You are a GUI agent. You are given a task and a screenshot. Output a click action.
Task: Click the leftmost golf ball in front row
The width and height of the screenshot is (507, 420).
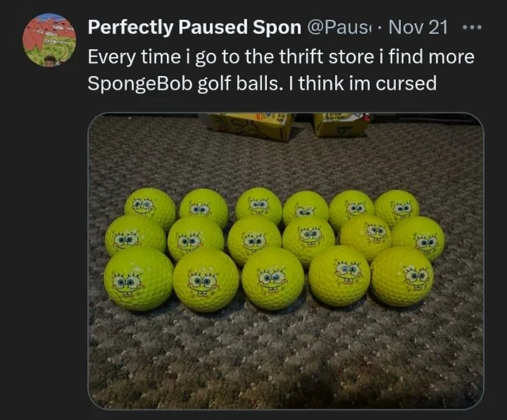click(x=139, y=279)
